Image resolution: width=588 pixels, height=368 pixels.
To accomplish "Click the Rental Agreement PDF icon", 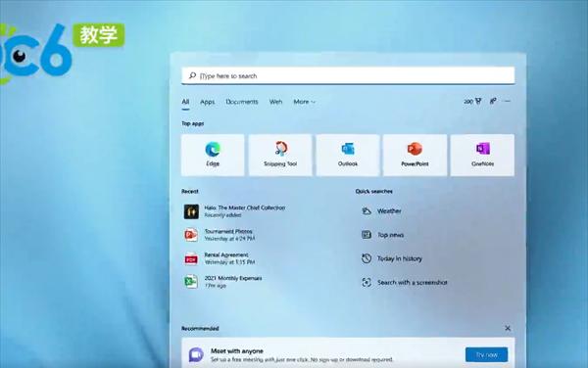I will (191, 258).
